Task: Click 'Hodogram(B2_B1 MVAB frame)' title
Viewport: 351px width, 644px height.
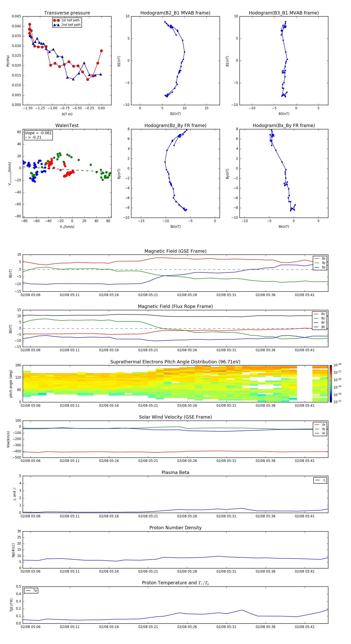Action: tap(175, 13)
